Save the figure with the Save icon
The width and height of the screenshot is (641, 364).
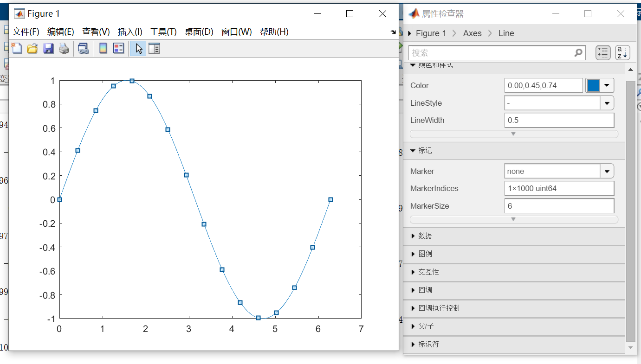(48, 48)
